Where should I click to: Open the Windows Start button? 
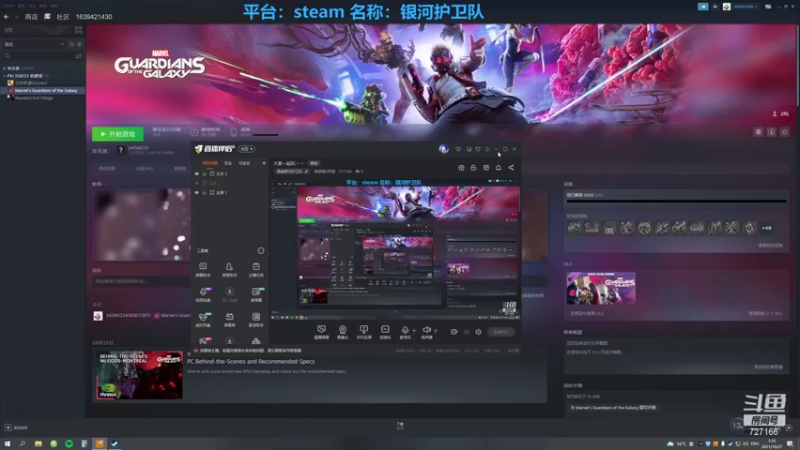7,444
